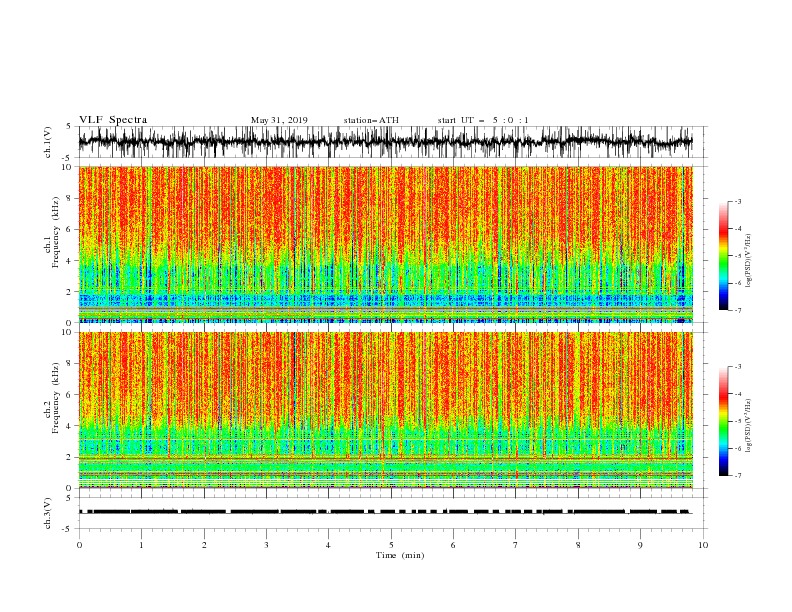Click the upper color bar '-3' label
792x612 pixels.
coord(737,201)
